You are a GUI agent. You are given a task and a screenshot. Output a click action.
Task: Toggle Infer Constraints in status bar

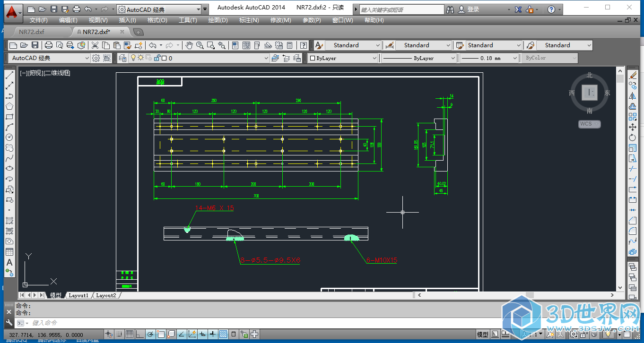coord(108,334)
